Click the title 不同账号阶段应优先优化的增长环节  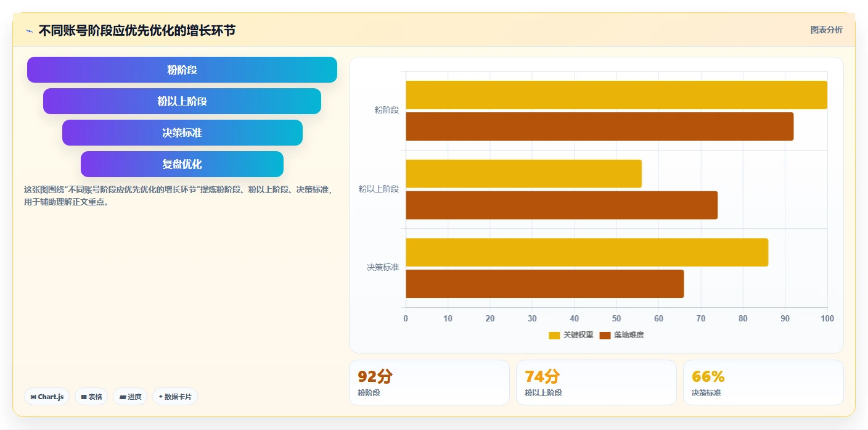[x=137, y=30]
